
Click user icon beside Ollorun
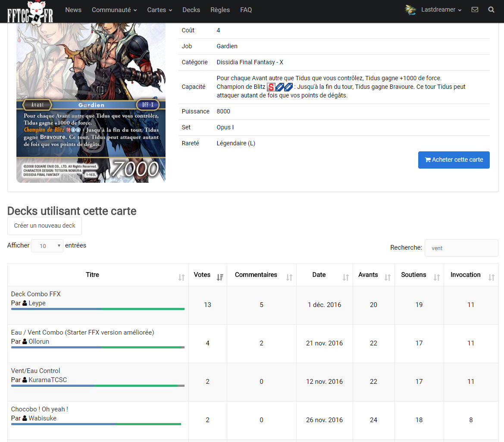tap(25, 342)
